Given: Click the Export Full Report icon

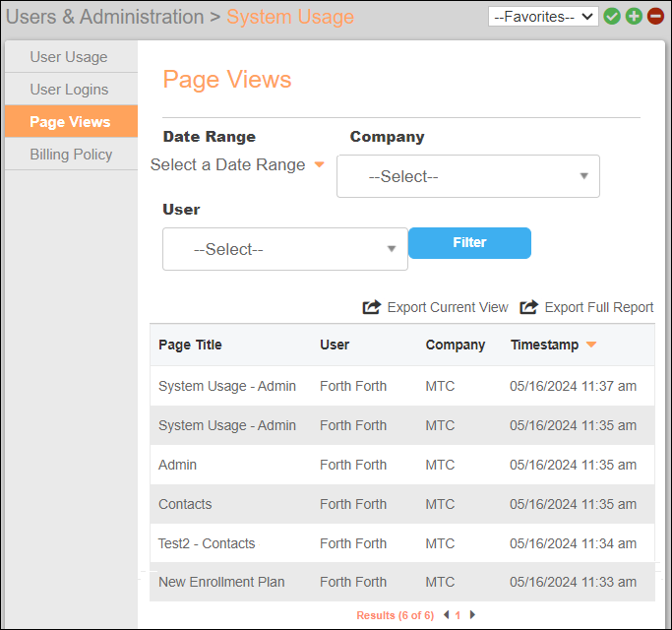Looking at the screenshot, I should pyautogui.click(x=529, y=307).
